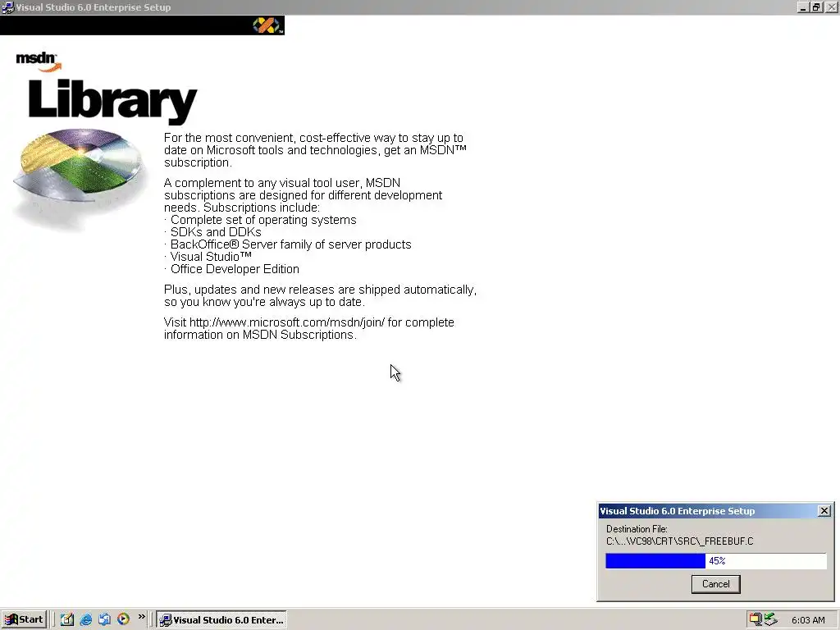Image resolution: width=840 pixels, height=630 pixels.
Task: Click the Library heading graphic
Action: pos(112,102)
